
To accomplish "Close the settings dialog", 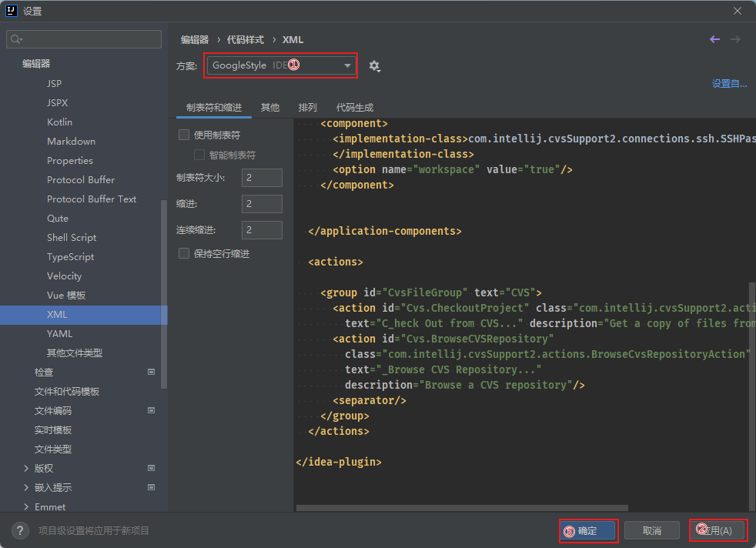I will tap(738, 11).
